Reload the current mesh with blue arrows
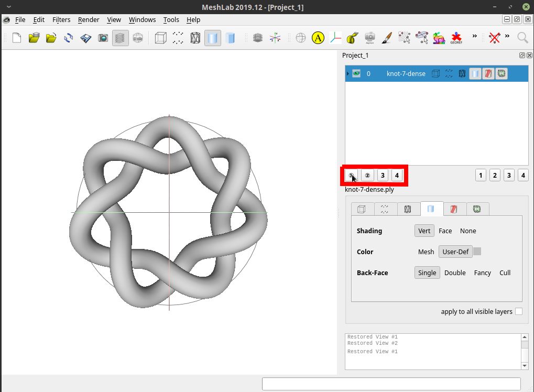Viewport: 534px width, 392px height. click(x=69, y=38)
